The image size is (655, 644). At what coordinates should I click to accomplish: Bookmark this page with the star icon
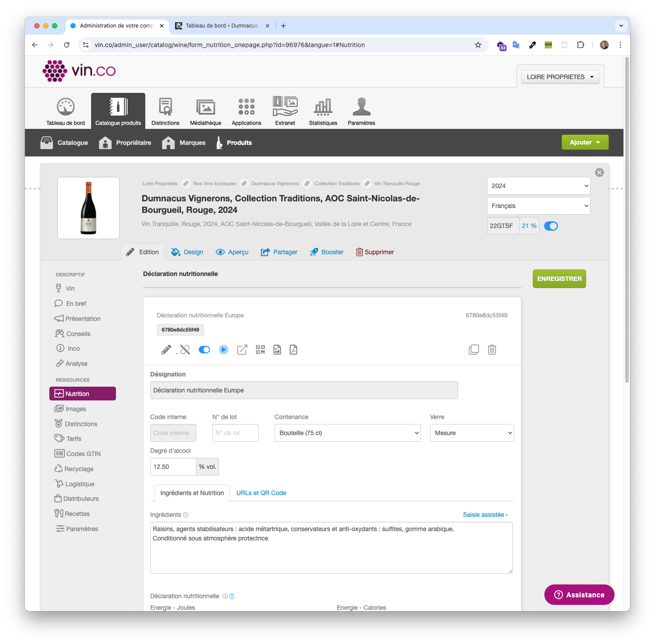click(478, 45)
